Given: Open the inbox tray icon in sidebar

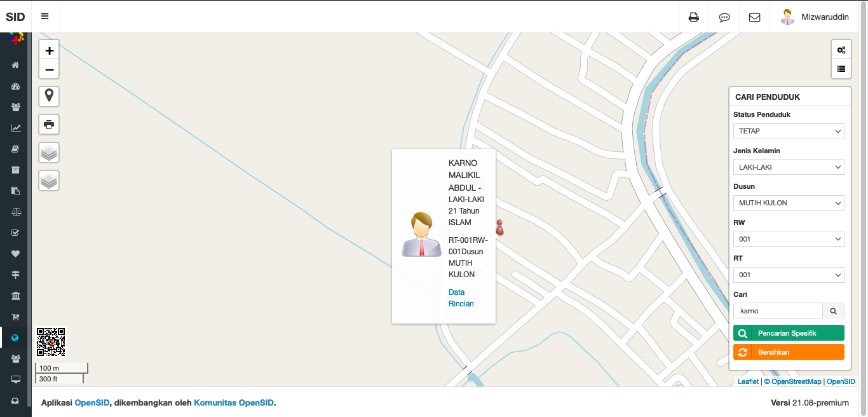Looking at the screenshot, I should (16, 400).
